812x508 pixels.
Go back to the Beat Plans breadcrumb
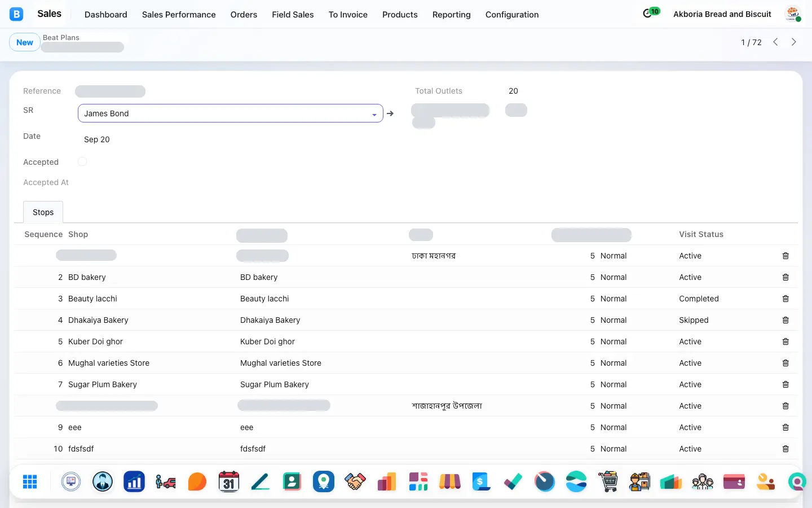click(x=61, y=38)
